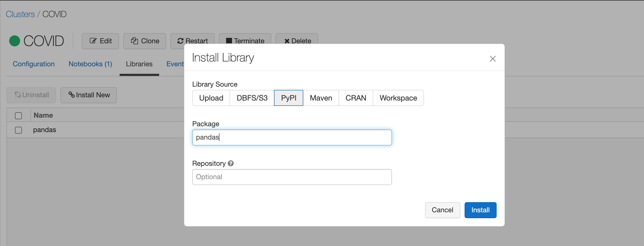This screenshot has height=246, width=644.
Task: Click the Edit cluster button
Action: [100, 41]
